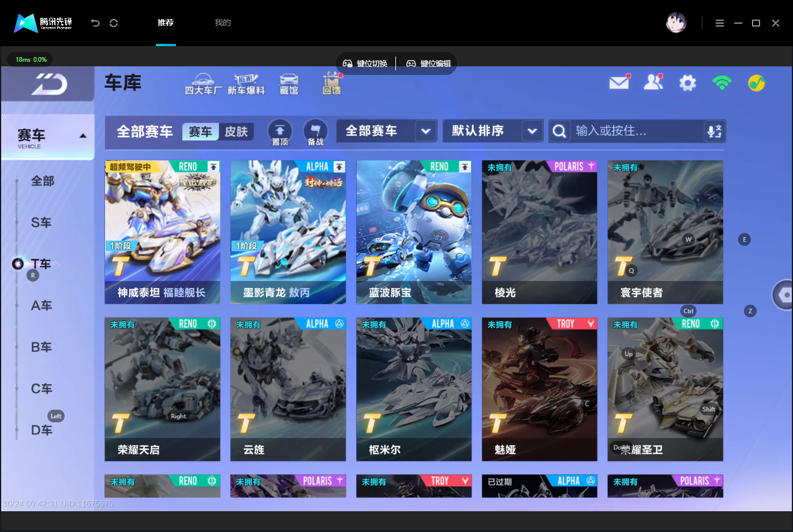Select the 魅娅 car card
This screenshot has height=532, width=793.
click(540, 389)
